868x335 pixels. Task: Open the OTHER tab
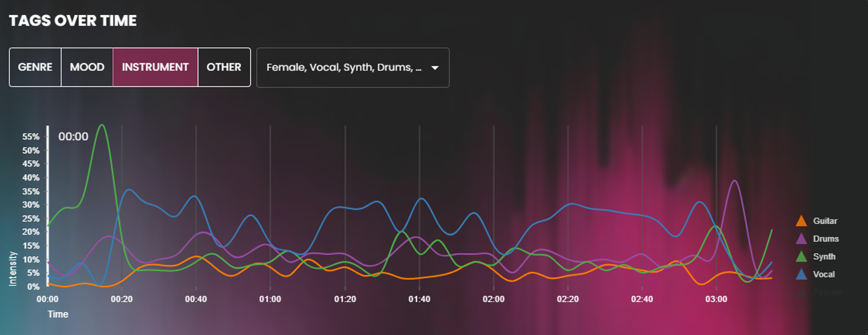pos(224,67)
